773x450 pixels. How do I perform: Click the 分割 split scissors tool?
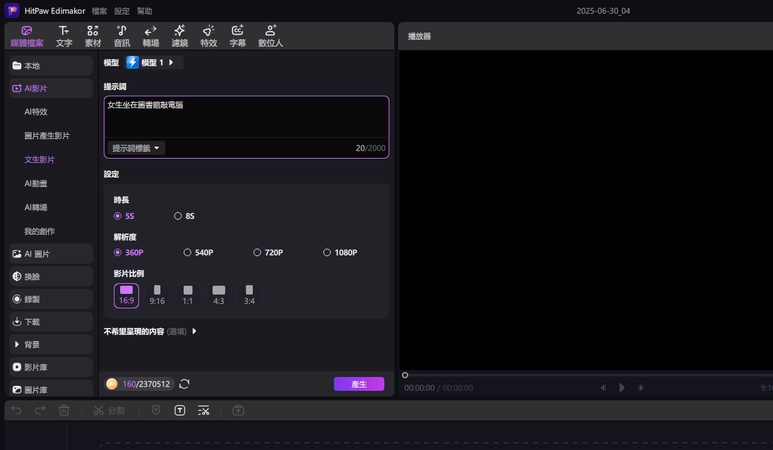[108, 410]
